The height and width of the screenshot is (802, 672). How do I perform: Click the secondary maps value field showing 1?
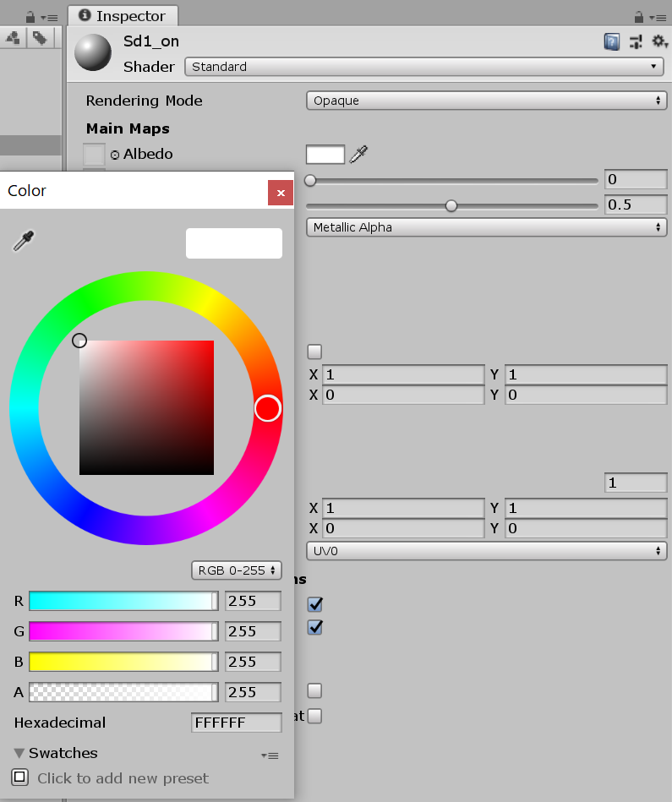pos(636,483)
